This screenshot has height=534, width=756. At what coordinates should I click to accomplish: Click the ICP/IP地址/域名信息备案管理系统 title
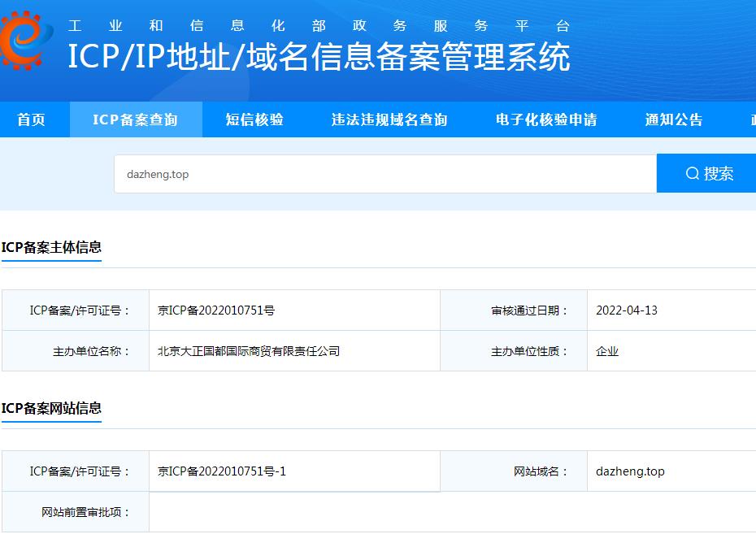(319, 58)
